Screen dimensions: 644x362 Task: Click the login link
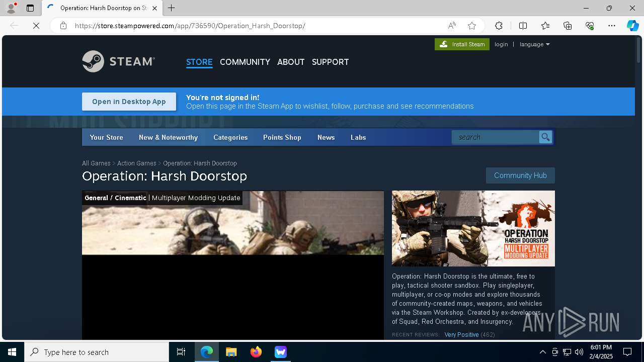click(x=501, y=44)
